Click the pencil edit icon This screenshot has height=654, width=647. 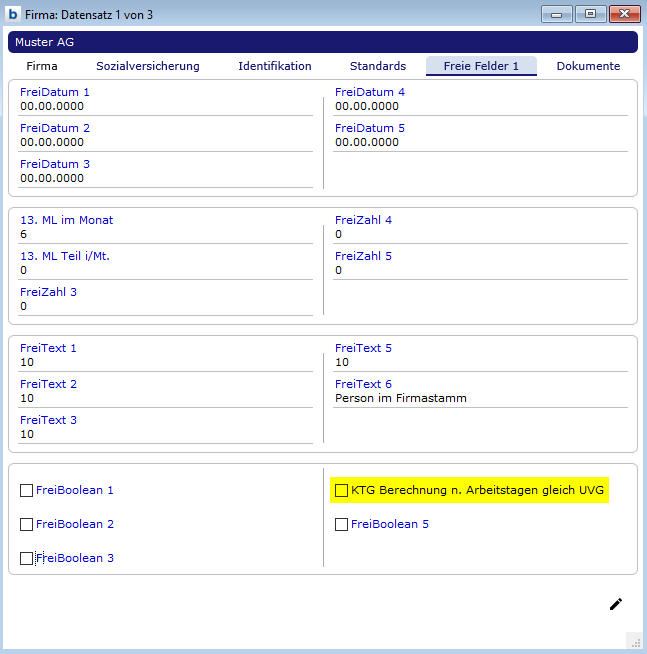coord(616,604)
